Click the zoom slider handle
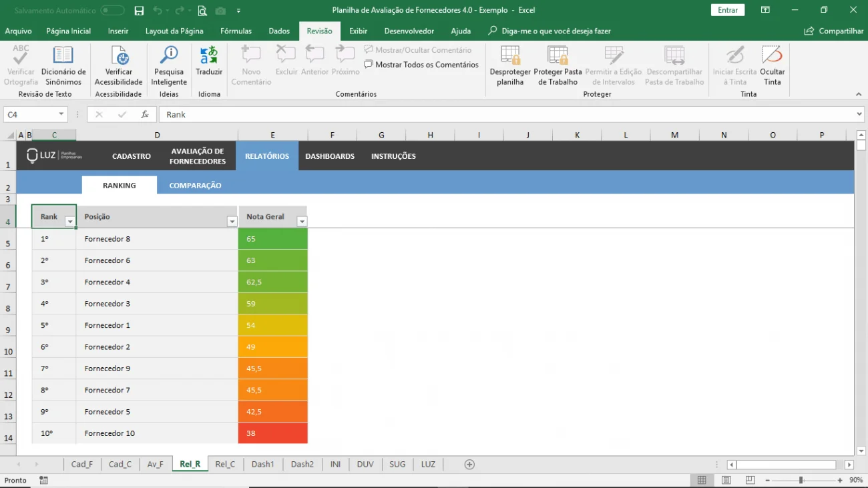Viewport: 868px width, 488px height. pyautogui.click(x=801, y=481)
